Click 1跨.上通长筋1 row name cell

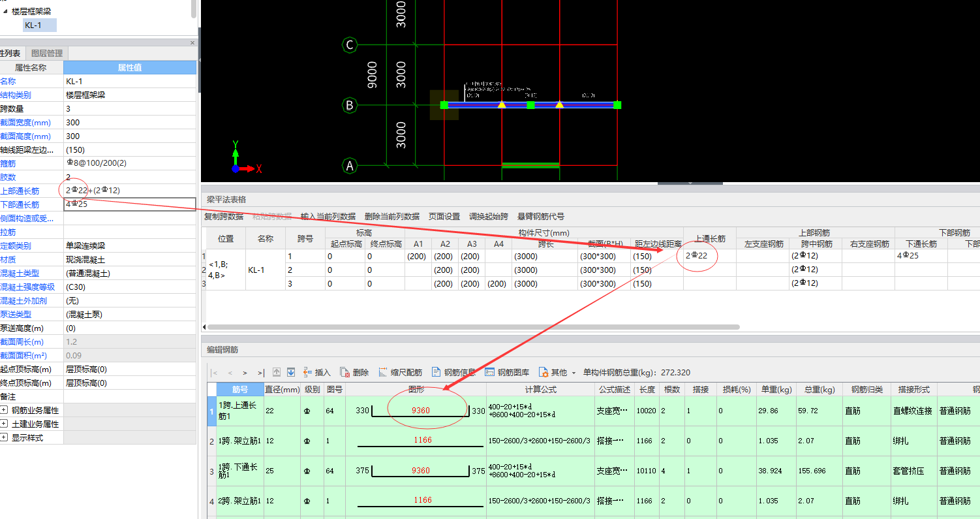pyautogui.click(x=239, y=411)
